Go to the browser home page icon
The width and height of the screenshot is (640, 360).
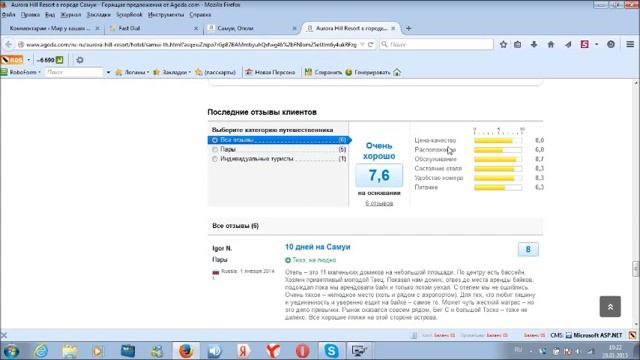click(551, 44)
